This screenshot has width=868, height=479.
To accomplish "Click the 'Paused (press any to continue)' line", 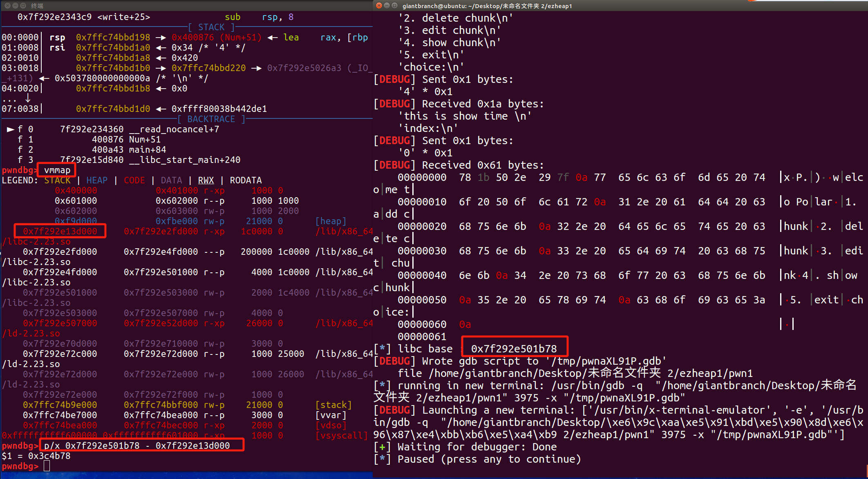I will [488, 459].
